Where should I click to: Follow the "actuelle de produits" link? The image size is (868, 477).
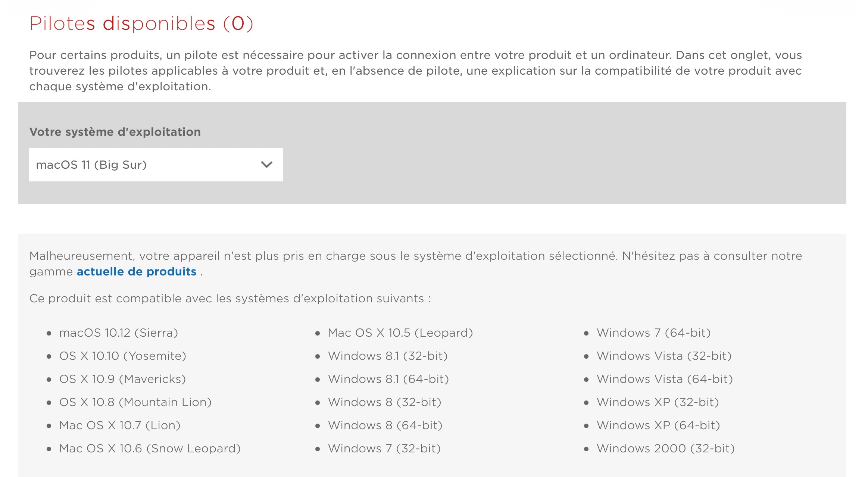click(137, 271)
